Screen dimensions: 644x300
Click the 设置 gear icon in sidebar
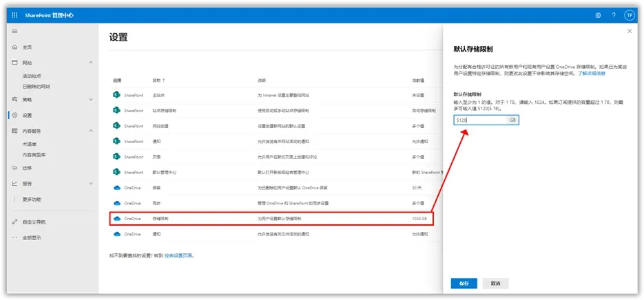pyautogui.click(x=14, y=116)
